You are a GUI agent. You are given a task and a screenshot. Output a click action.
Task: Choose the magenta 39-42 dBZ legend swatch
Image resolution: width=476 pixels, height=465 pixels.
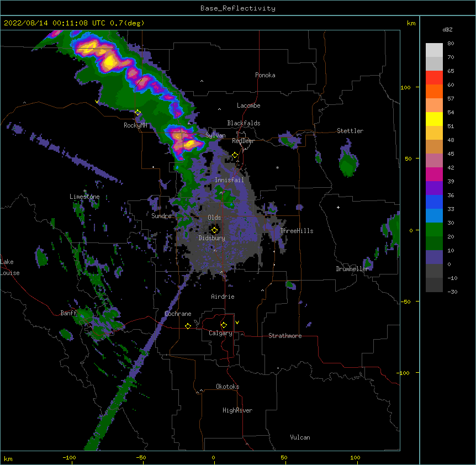pos(434,174)
